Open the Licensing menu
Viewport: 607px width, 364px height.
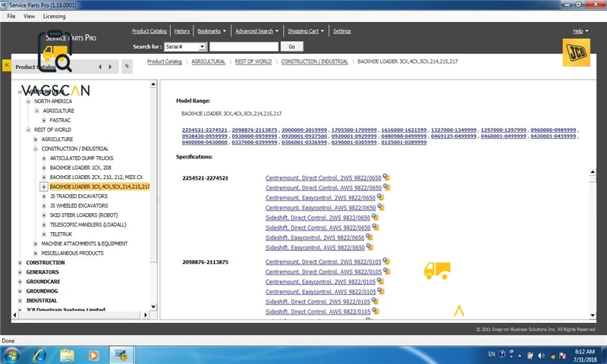(54, 16)
